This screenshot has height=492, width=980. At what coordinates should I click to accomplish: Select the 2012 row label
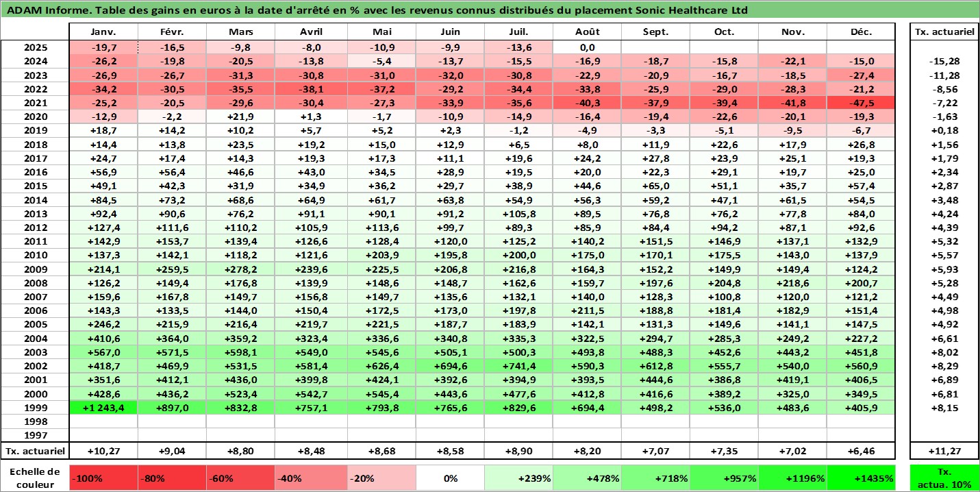pyautogui.click(x=35, y=227)
